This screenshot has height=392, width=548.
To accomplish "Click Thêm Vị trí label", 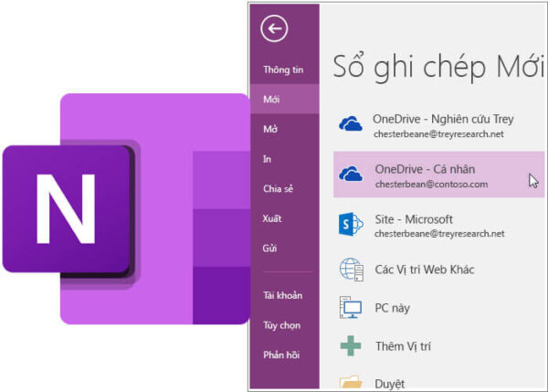I will point(403,346).
